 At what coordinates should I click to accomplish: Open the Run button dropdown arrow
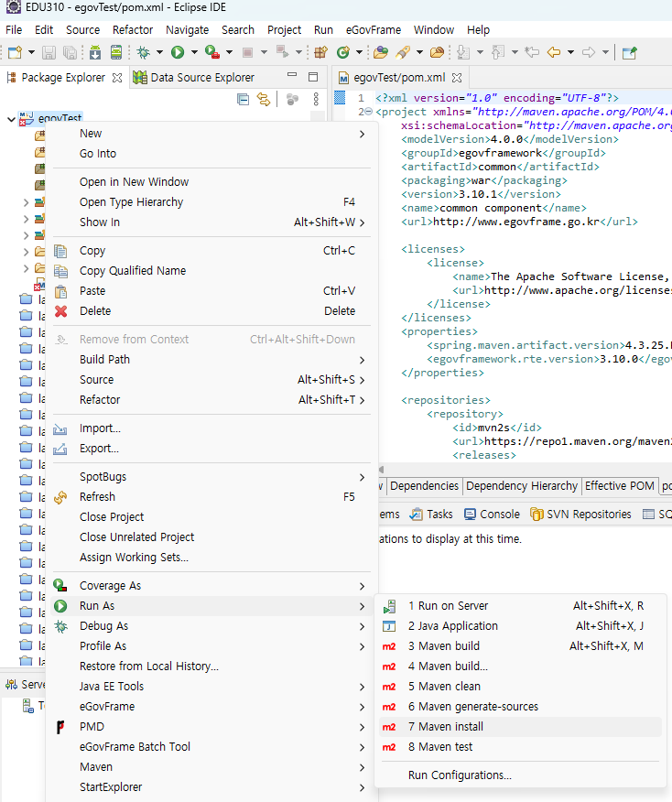194,52
